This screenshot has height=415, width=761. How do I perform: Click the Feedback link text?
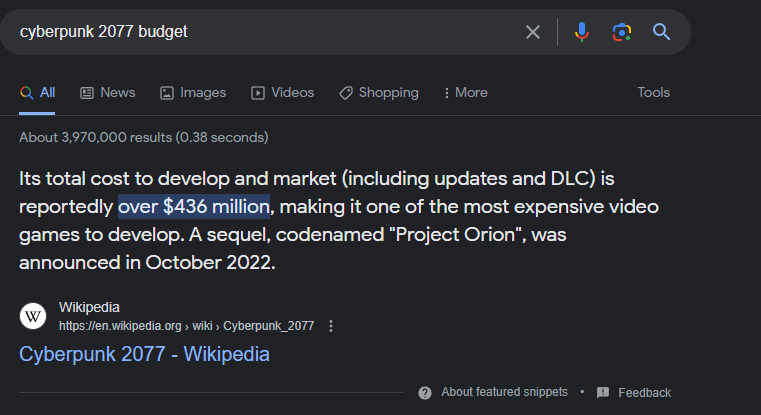pos(644,393)
